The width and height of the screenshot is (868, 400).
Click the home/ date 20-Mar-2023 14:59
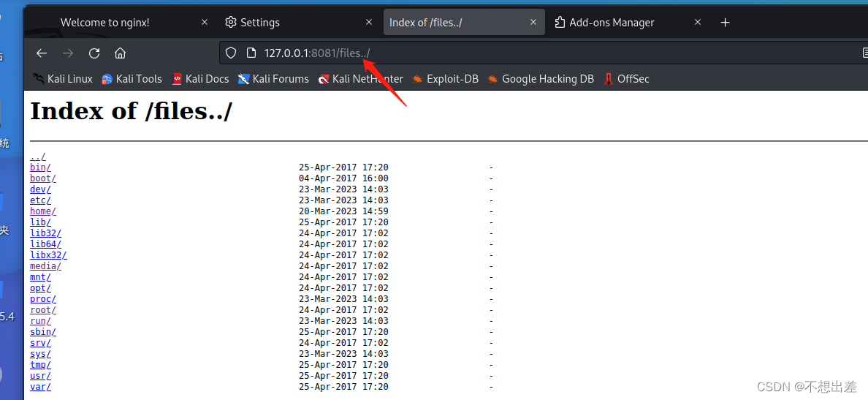344,211
